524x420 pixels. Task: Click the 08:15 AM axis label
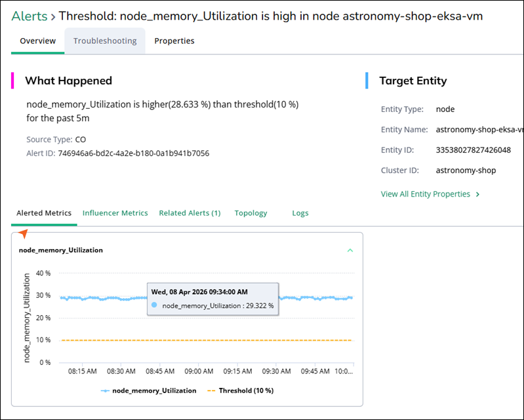tap(82, 371)
